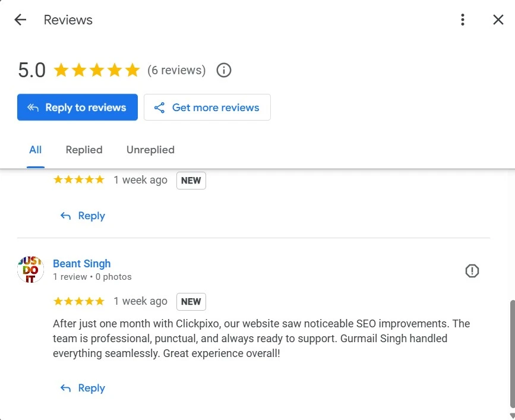The width and height of the screenshot is (515, 420).
Task: Click the Get more reviews button
Action: 207,108
